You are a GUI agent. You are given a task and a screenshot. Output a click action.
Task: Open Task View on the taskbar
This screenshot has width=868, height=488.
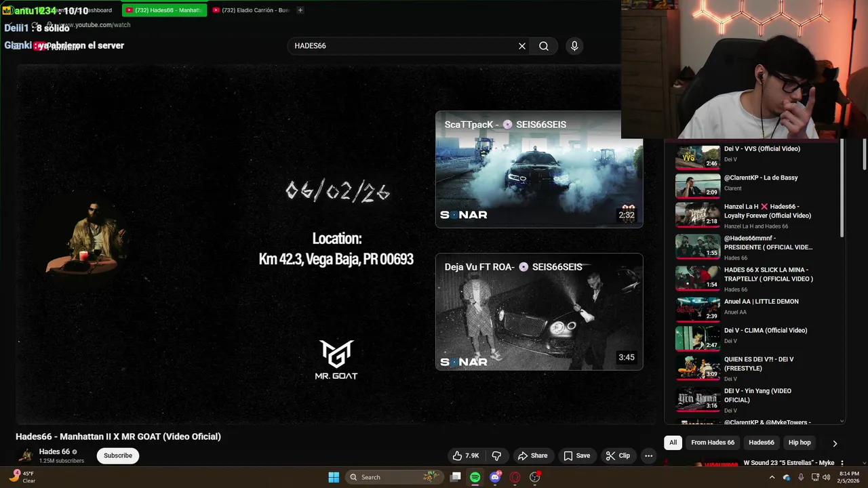click(456, 477)
